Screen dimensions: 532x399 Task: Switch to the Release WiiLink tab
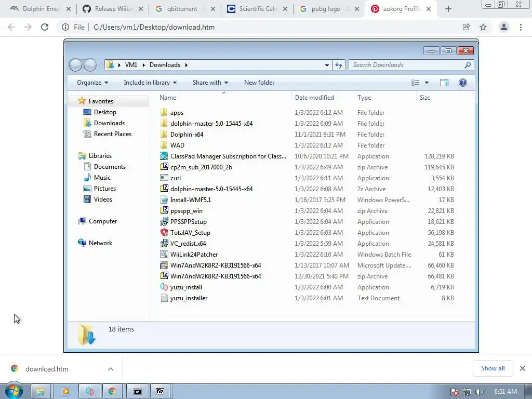click(x=113, y=9)
